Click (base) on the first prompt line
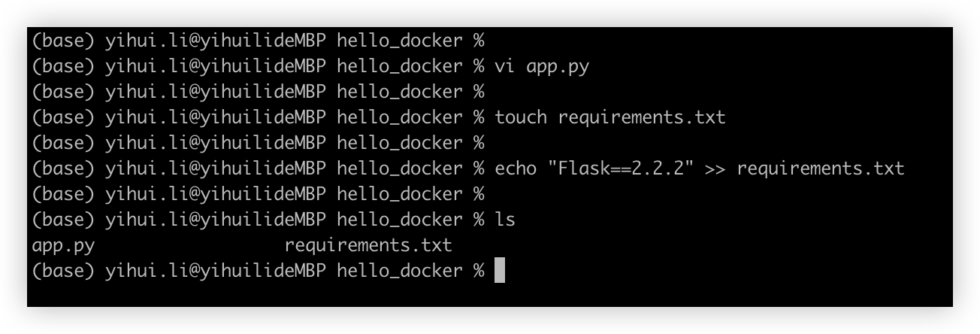 [63, 41]
